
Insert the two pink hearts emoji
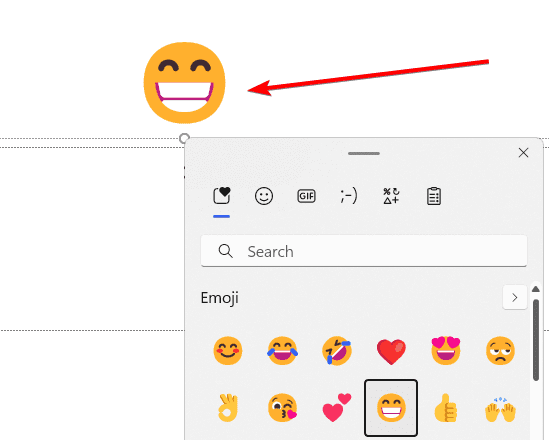(336, 407)
